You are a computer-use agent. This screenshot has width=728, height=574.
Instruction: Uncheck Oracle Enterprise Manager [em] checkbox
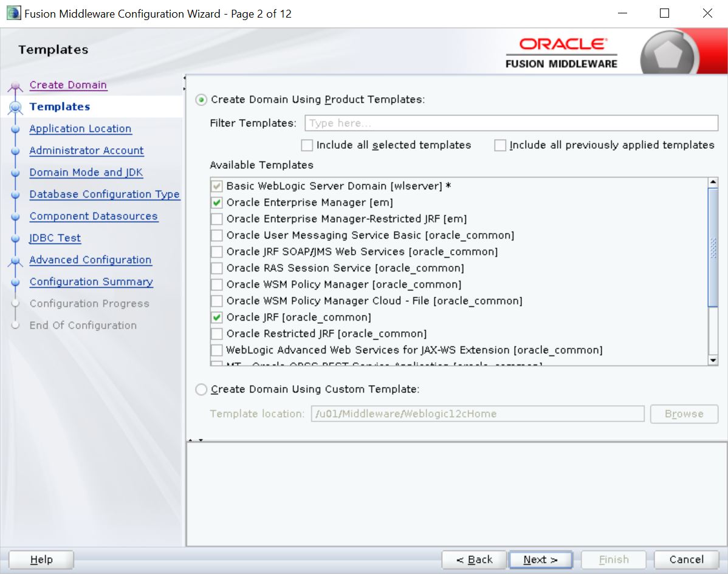point(216,203)
